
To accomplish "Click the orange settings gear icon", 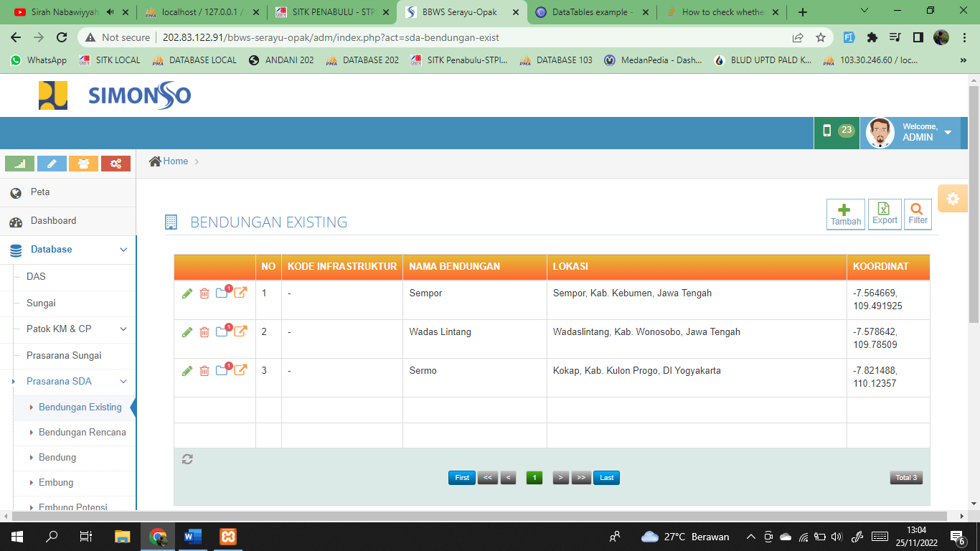I will 953,199.
